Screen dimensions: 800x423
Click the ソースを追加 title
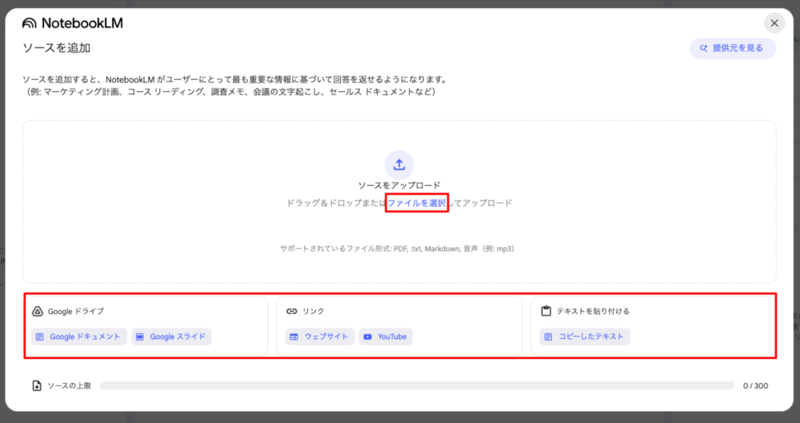(57, 48)
